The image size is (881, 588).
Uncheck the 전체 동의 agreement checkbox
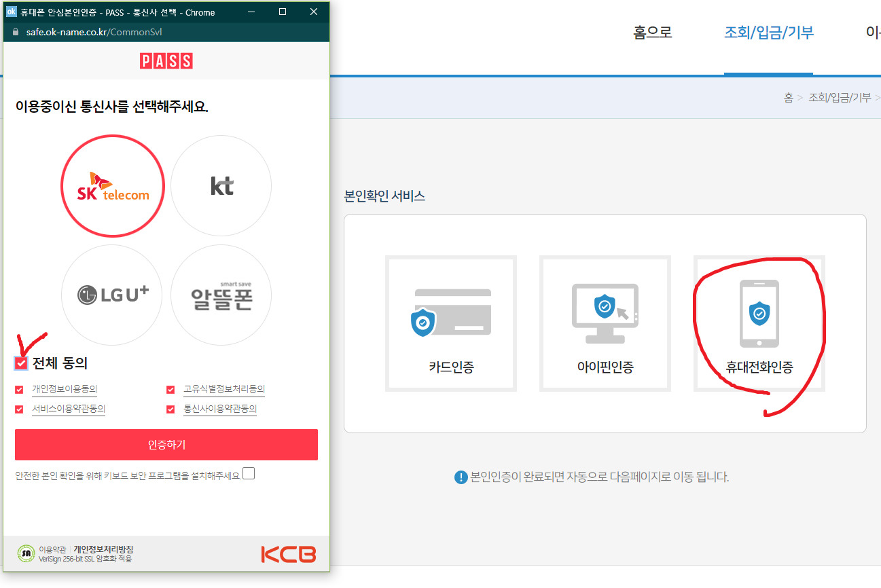(20, 363)
